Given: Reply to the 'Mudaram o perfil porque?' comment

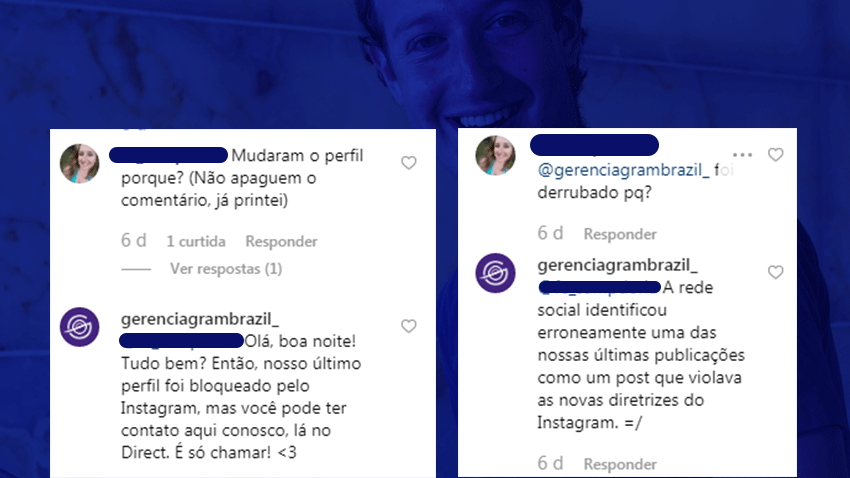Looking at the screenshot, I should pos(281,241).
